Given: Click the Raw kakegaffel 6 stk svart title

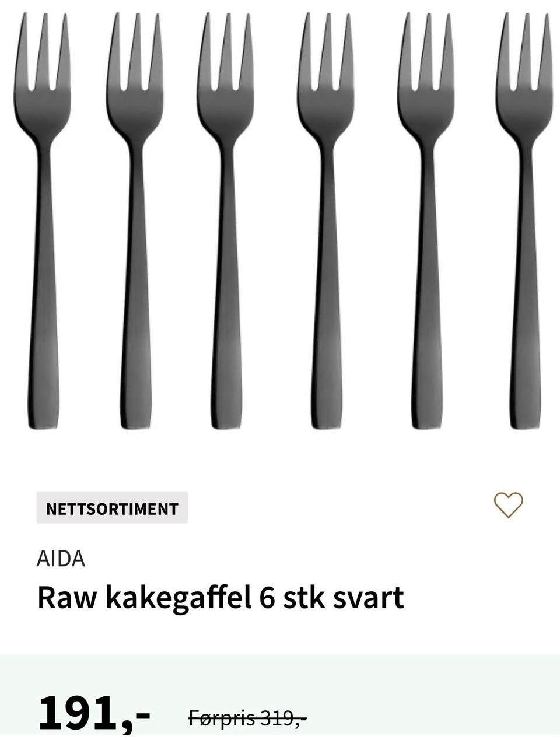Looking at the screenshot, I should [220, 599].
